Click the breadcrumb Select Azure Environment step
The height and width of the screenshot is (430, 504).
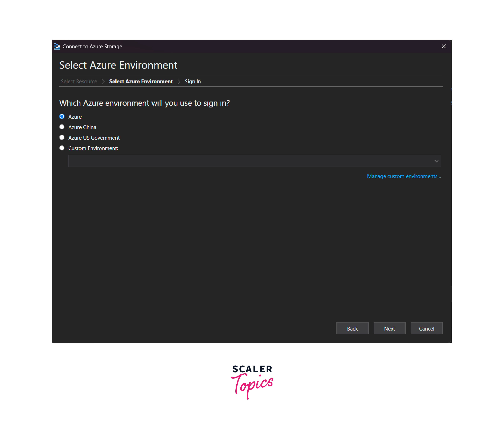(141, 81)
